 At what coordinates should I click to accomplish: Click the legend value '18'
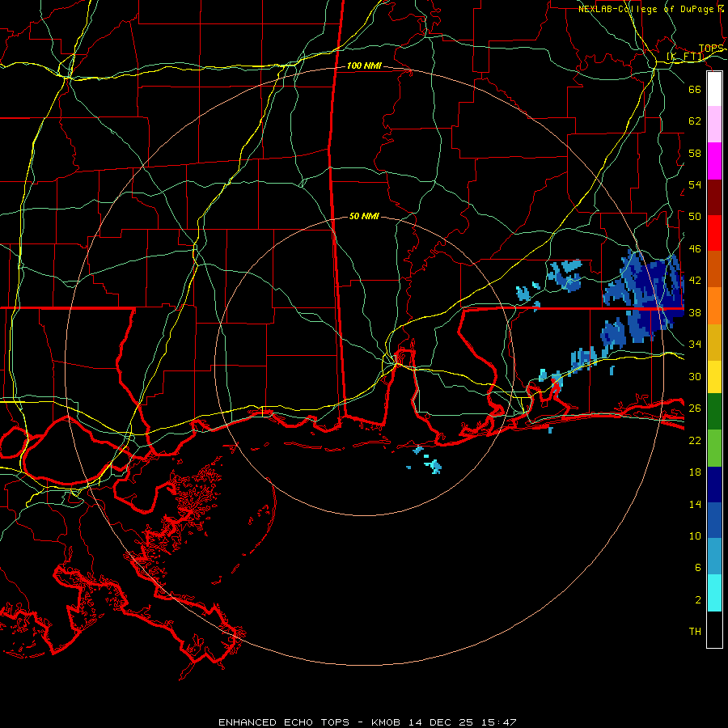tap(695, 472)
